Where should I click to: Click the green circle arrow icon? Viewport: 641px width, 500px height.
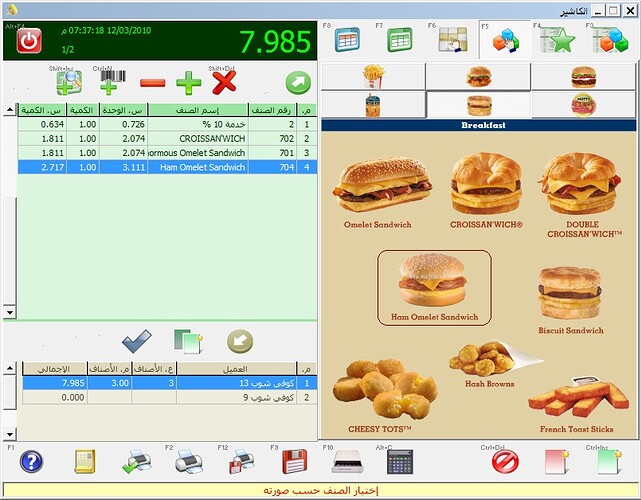[x=298, y=83]
